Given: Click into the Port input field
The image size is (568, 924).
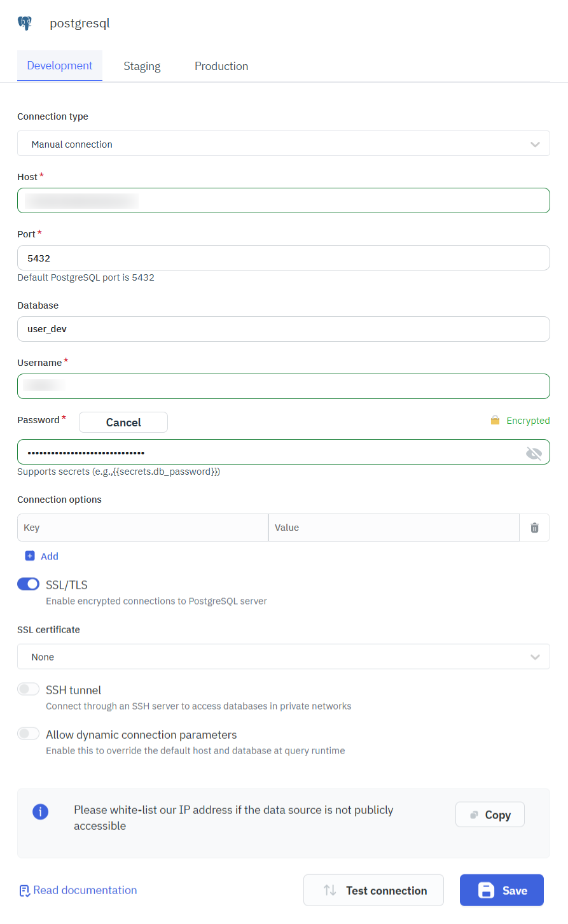Looking at the screenshot, I should pyautogui.click(x=283, y=258).
